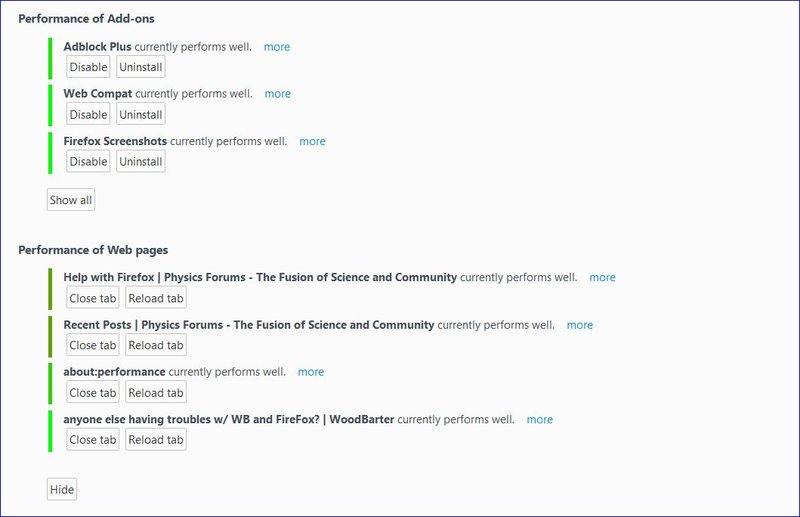Close the about:performance tab
800x517 pixels.
93,392
